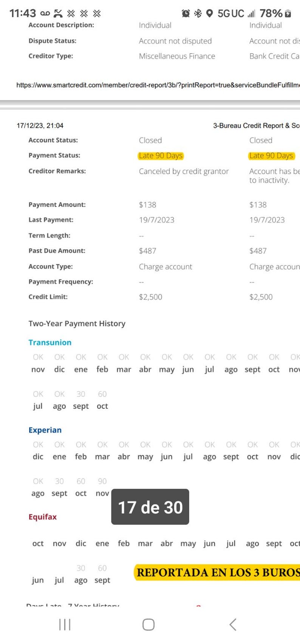
Task: Tap the 11:43 clock in status bar
Action: 23,14
